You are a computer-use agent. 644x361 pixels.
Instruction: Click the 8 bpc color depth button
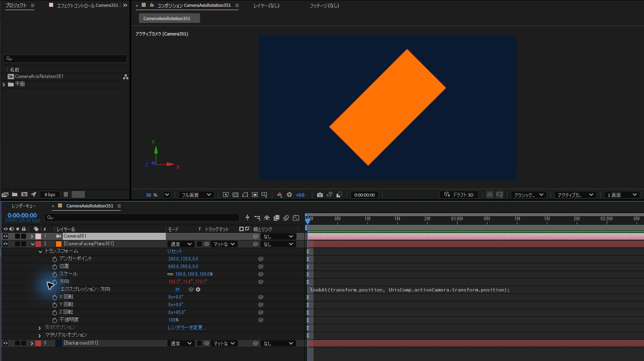pyautogui.click(x=50, y=195)
